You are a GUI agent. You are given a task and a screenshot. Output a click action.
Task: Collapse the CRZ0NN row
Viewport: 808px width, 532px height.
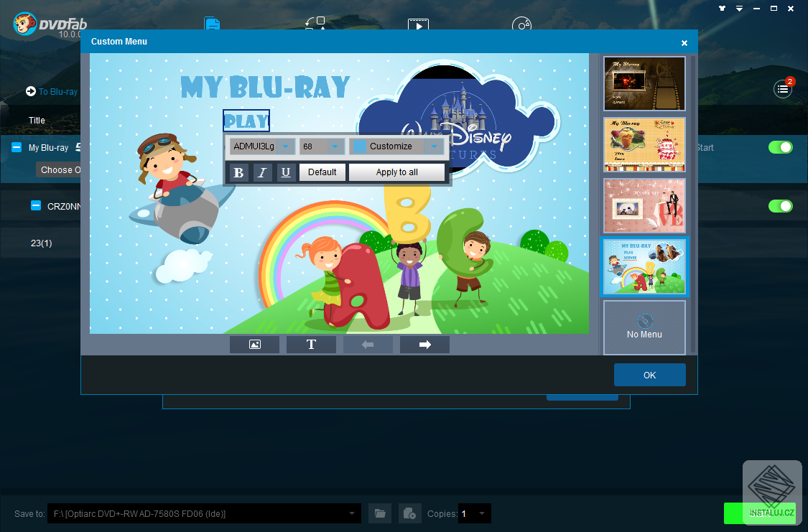(x=36, y=206)
